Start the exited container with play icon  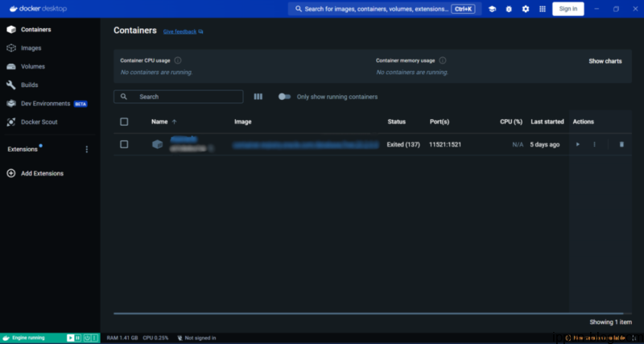(578, 144)
